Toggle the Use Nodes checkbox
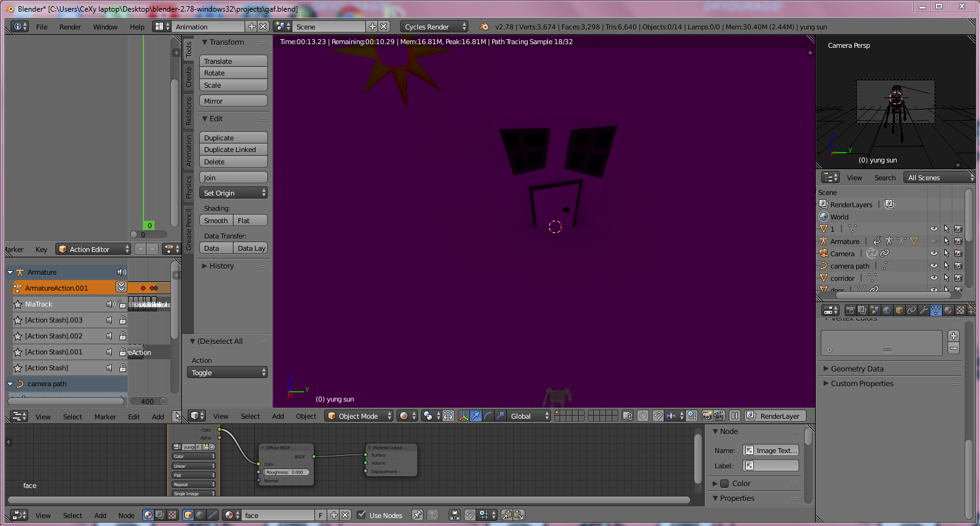 [362, 515]
